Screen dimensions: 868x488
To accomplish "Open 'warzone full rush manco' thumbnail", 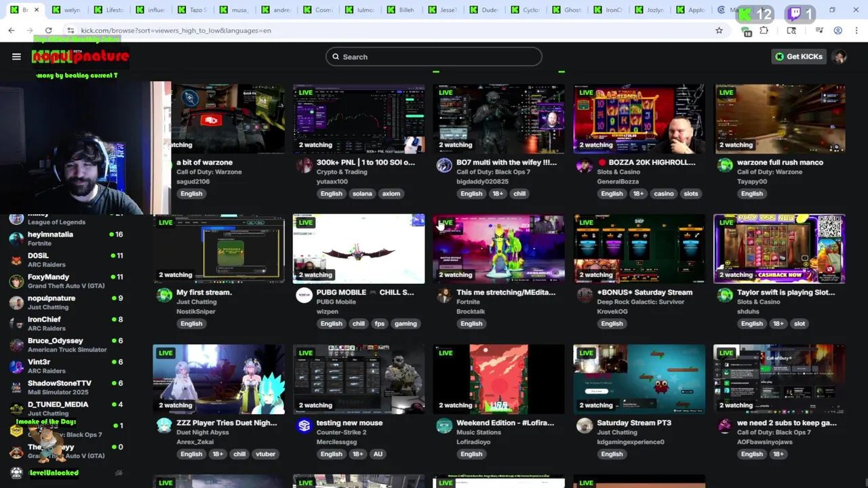I will (x=779, y=119).
